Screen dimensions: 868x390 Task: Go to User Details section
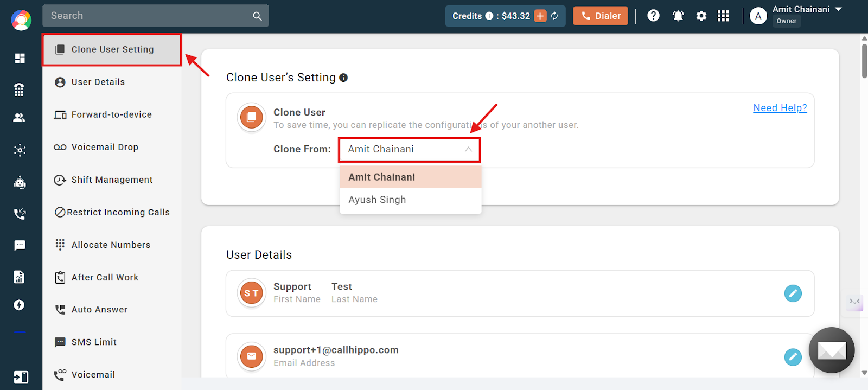pos(112,82)
